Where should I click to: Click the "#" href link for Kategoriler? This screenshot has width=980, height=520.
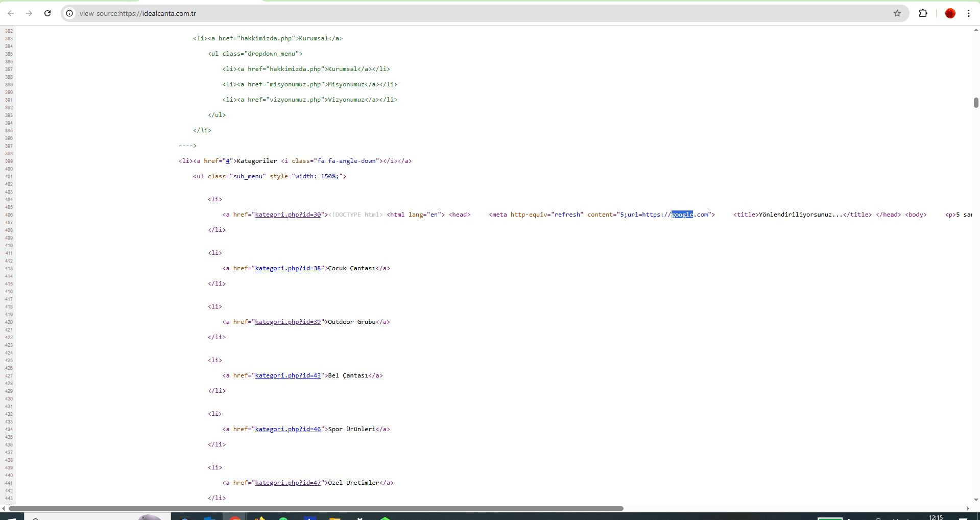pos(228,161)
